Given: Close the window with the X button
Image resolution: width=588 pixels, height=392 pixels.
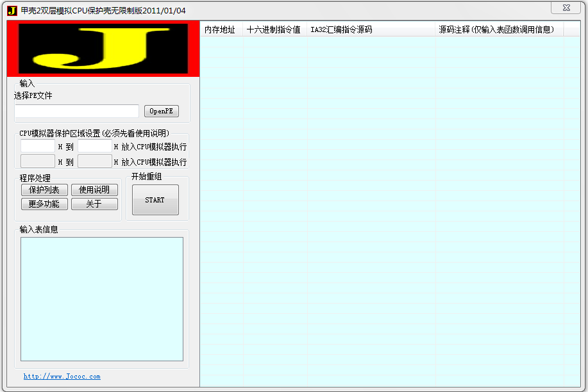Looking at the screenshot, I should point(566,8).
